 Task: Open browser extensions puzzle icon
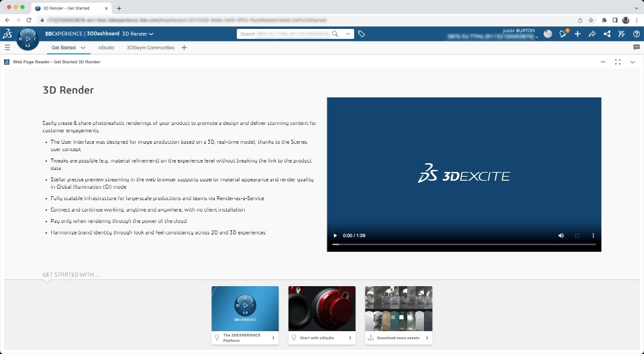click(604, 20)
